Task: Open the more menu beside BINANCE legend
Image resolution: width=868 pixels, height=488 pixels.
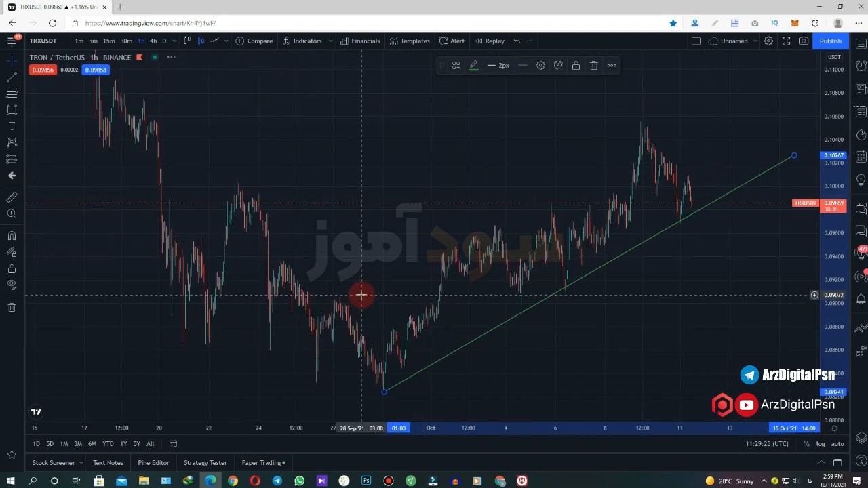Action: click(x=171, y=57)
